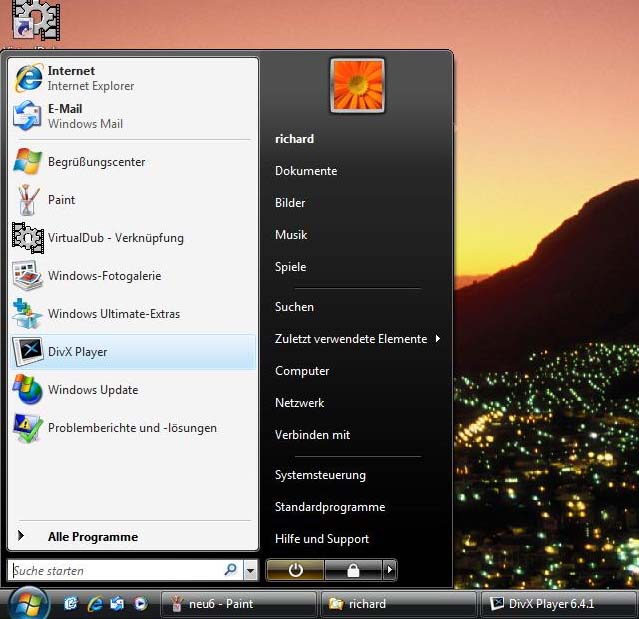Click the Begrüßungscenter label text
This screenshot has width=639, height=619.
[x=96, y=162]
